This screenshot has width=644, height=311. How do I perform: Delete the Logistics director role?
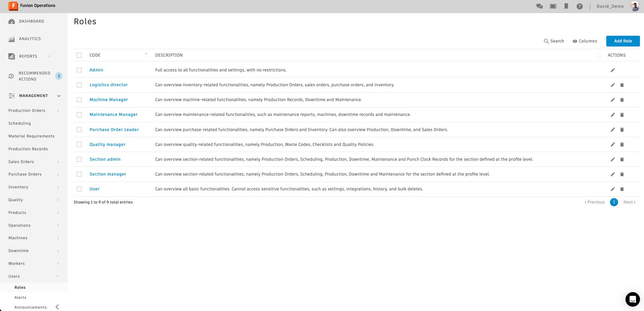622,85
